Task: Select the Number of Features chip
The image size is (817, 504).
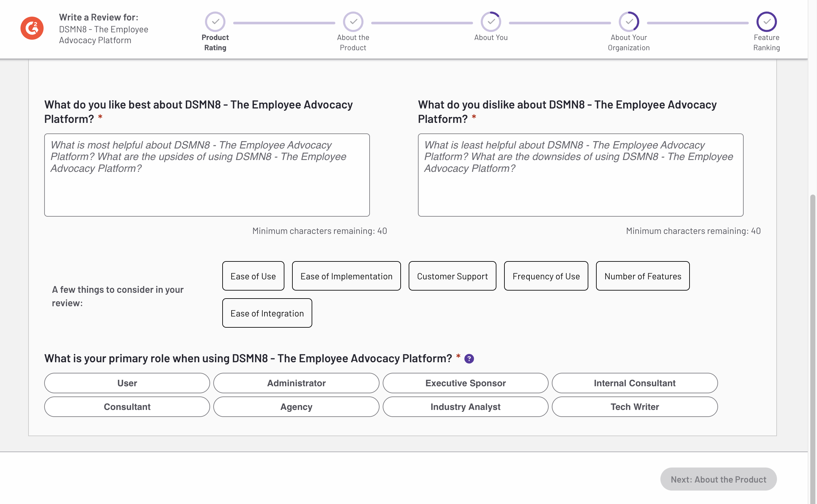Action: [642, 276]
